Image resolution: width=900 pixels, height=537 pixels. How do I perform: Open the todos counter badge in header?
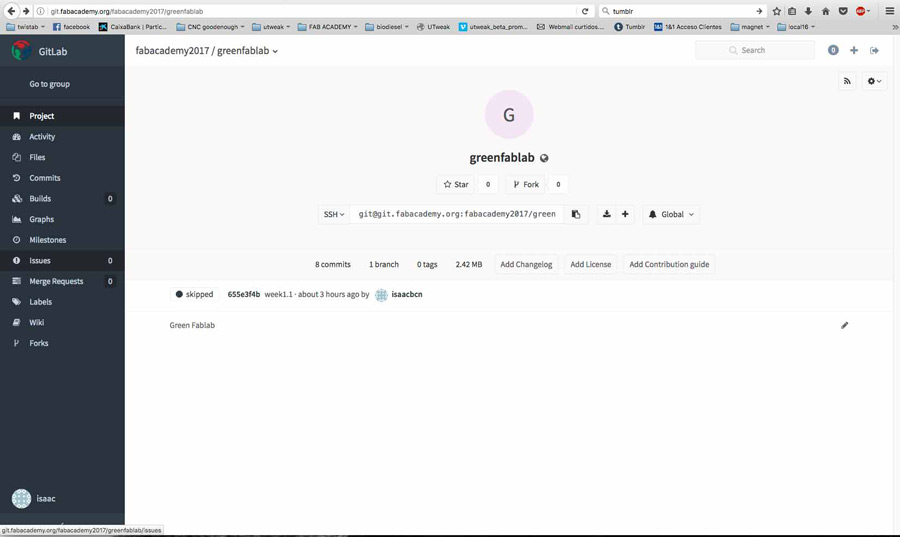coord(833,50)
